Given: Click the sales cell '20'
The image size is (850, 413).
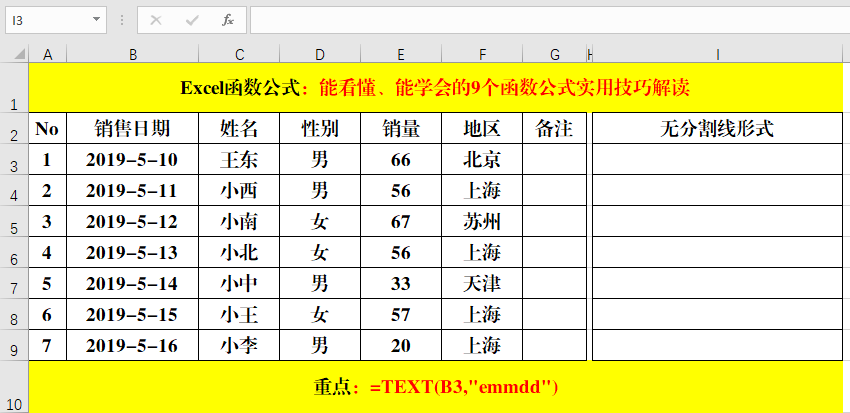Looking at the screenshot, I should (401, 345).
